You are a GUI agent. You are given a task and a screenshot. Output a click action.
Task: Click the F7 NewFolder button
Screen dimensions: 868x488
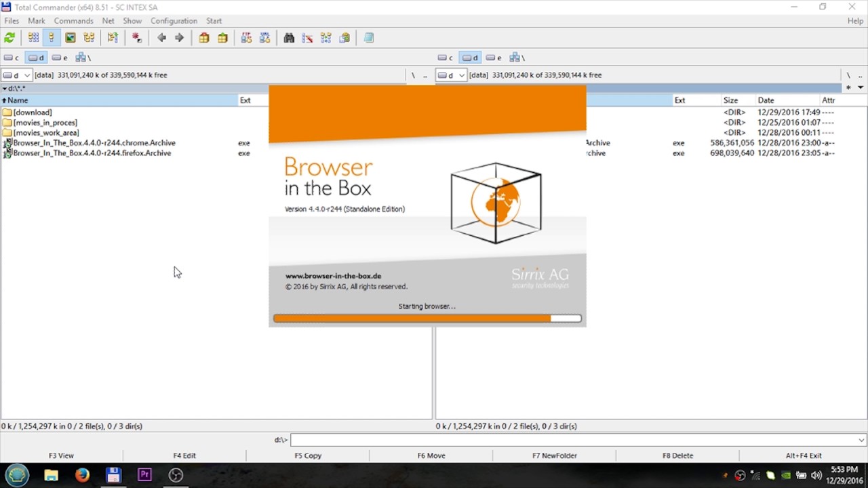555,455
